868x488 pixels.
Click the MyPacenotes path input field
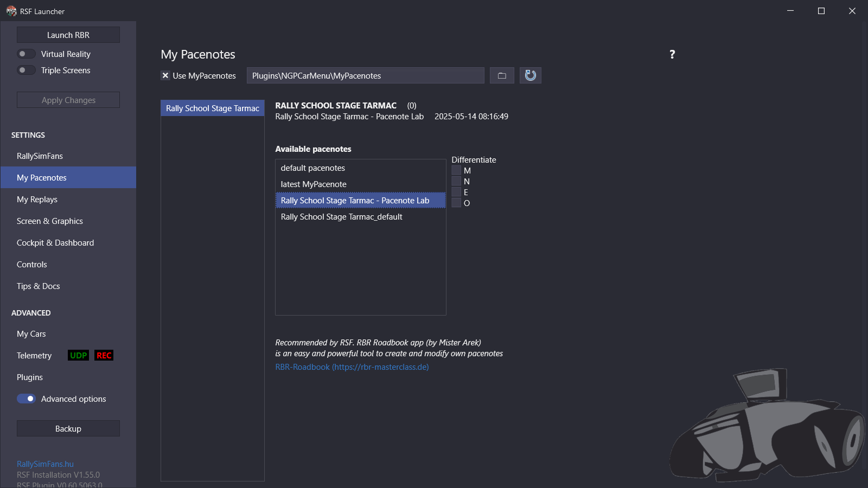365,75
